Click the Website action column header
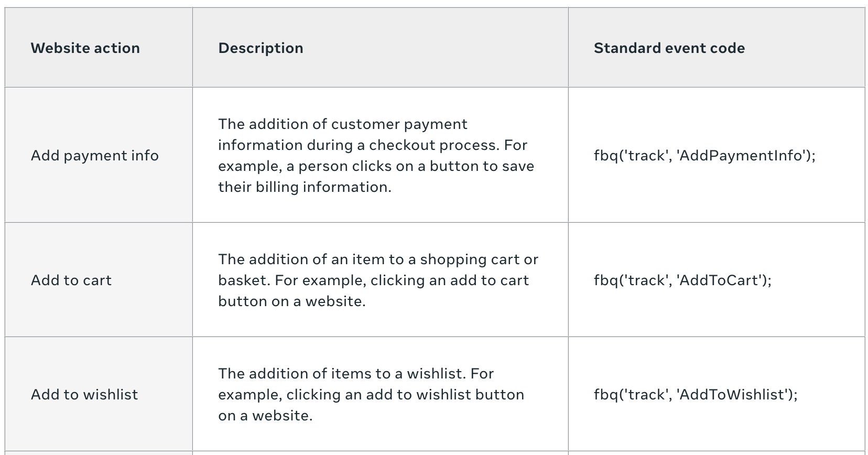The image size is (868, 455). pos(85,48)
